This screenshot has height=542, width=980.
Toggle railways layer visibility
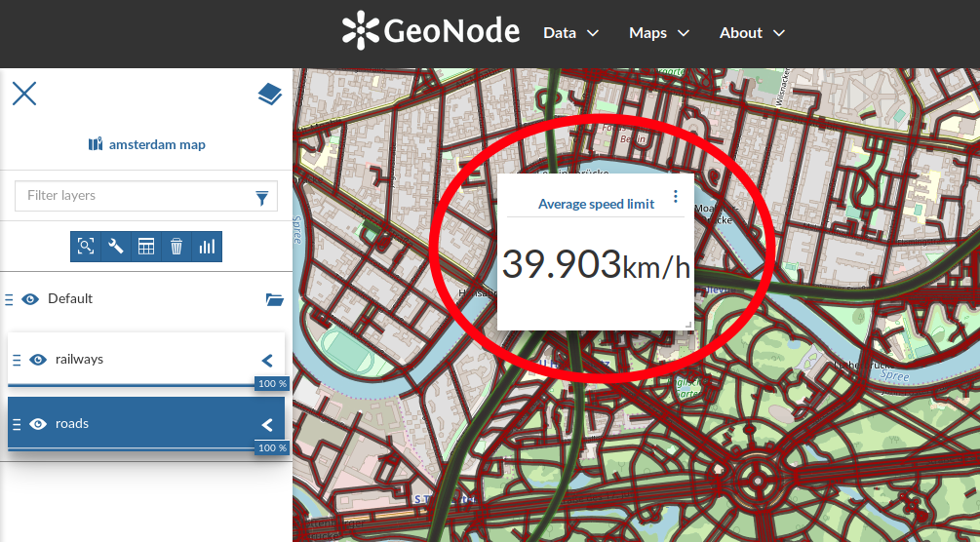(38, 360)
